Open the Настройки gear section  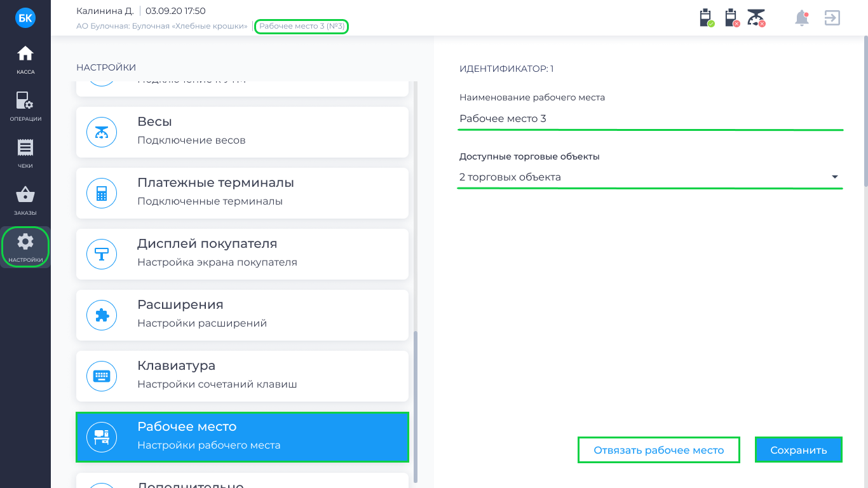(x=25, y=247)
